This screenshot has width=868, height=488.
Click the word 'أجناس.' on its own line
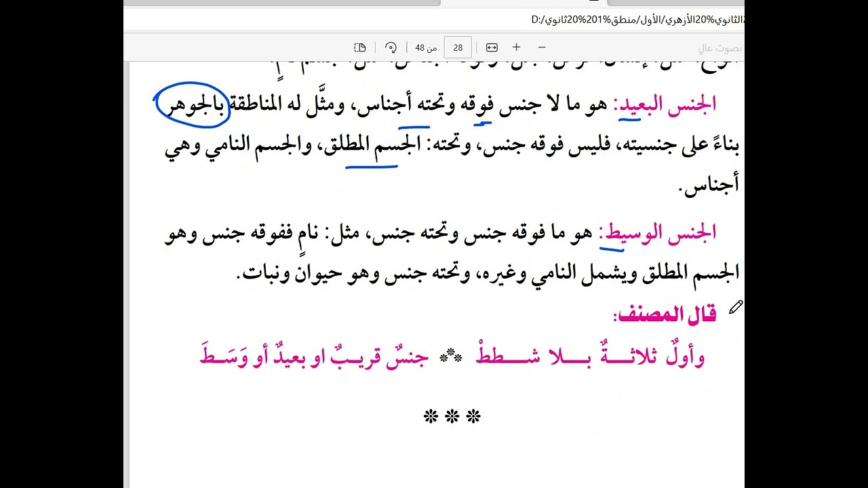tap(709, 186)
